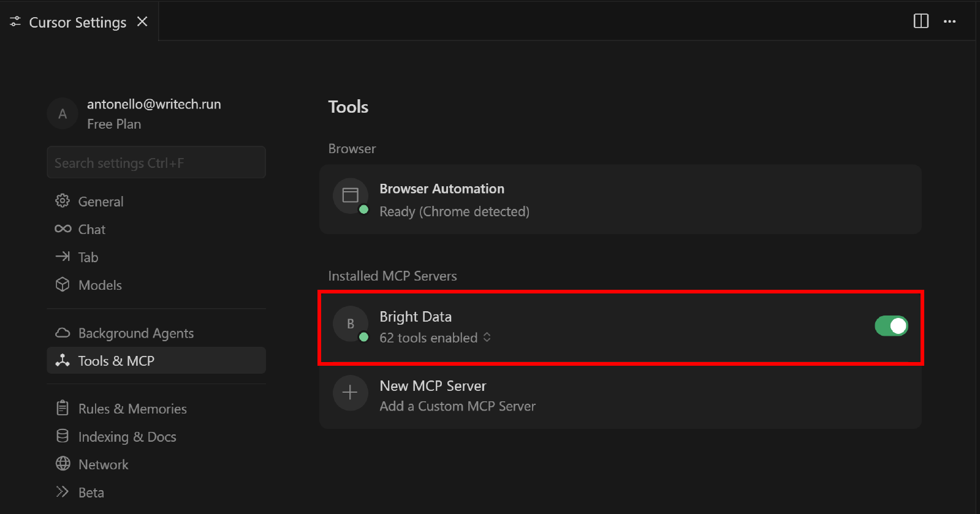Click Add a Custom MCP Server
This screenshot has width=980, height=514.
pyautogui.click(x=457, y=406)
